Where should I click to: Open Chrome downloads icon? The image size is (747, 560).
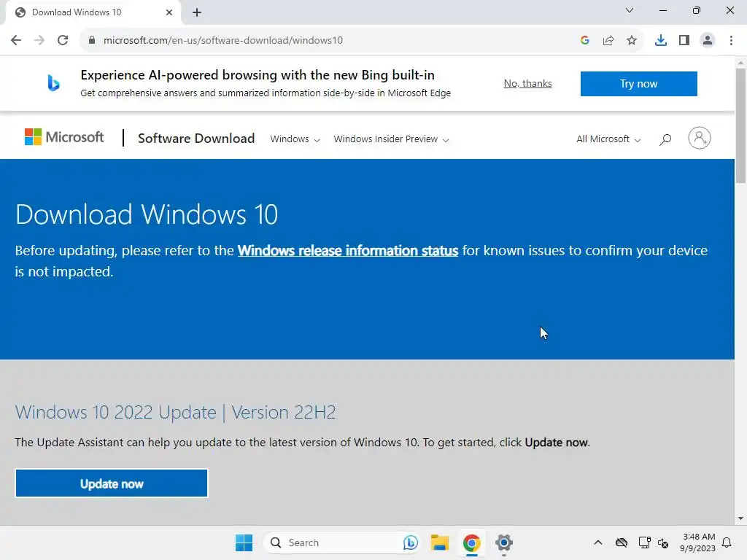[661, 40]
